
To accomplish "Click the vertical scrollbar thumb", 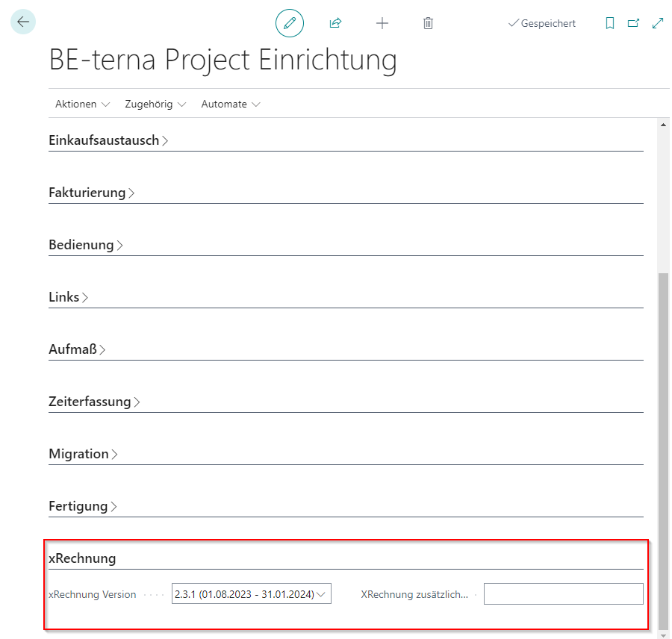I will point(664,450).
